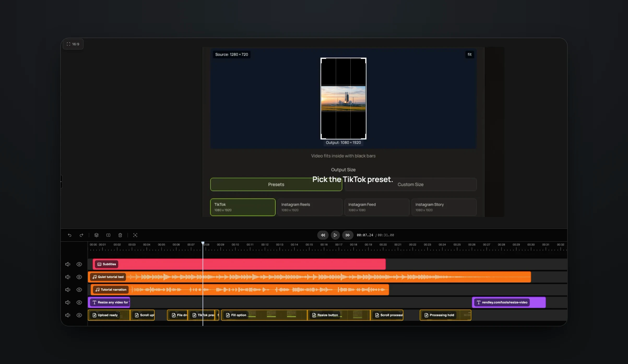628x364 pixels.
Task: Hide the Subtitles track with eye icon
Action: [79, 264]
